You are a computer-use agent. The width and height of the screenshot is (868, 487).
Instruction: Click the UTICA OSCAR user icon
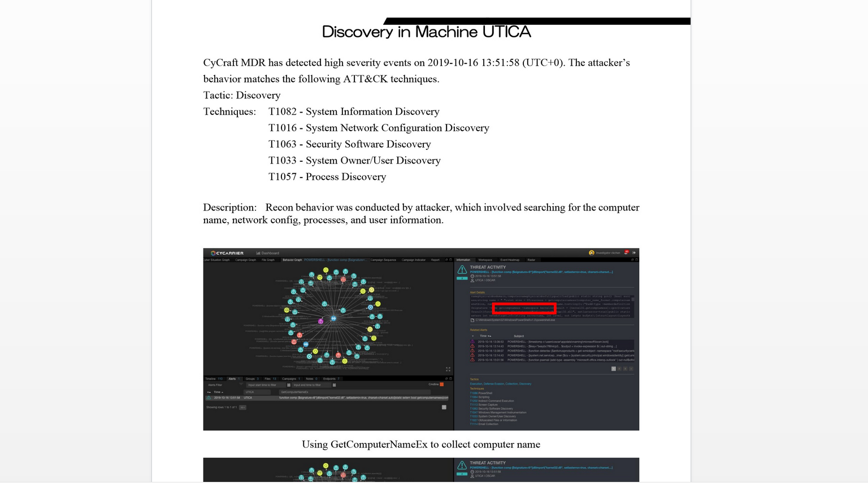[472, 281]
